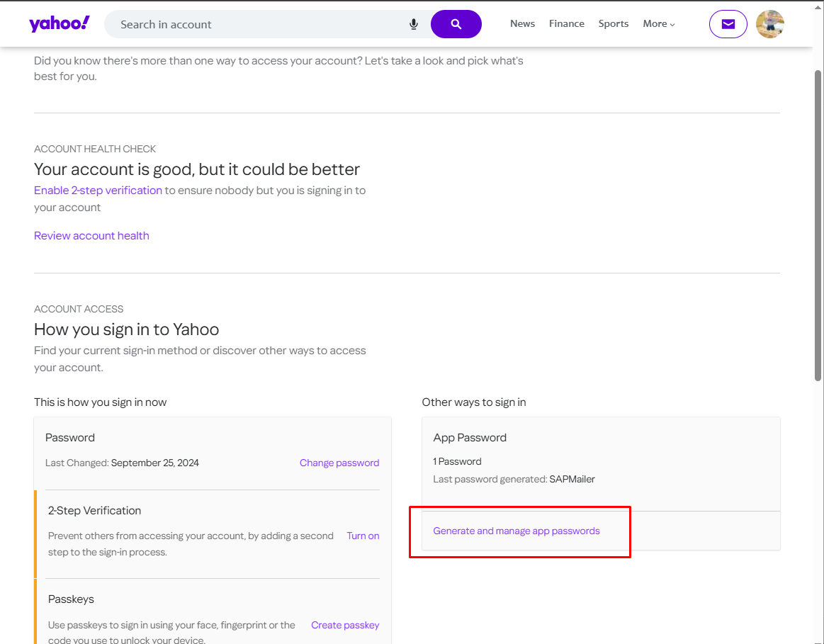Click the App Password heading
Viewport: 824px width, 644px height.
(x=470, y=438)
